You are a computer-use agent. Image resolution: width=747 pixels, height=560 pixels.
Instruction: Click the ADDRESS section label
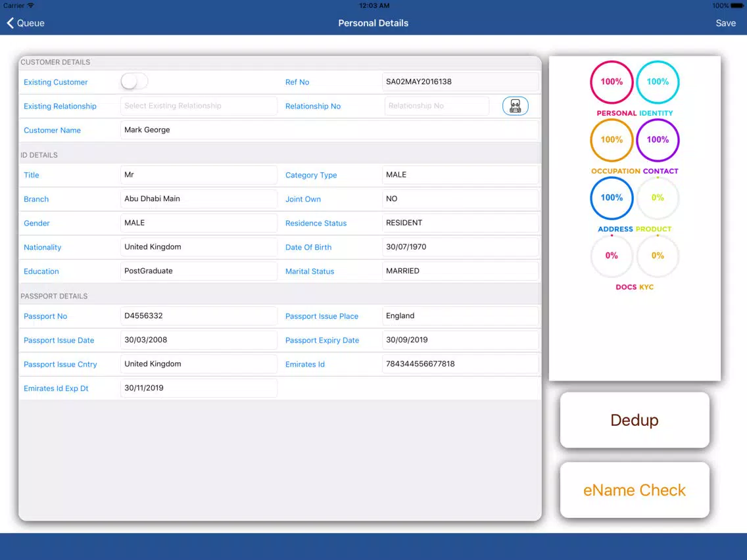[x=615, y=229]
